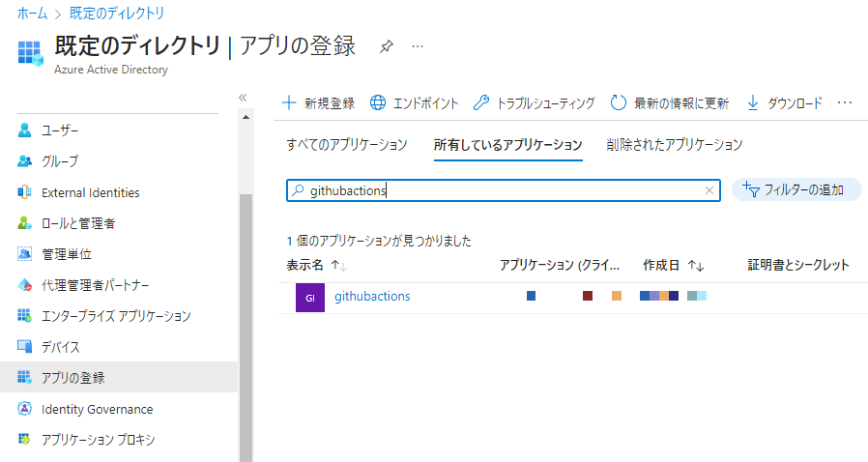Click 証明書とシークレット column header
868x462 pixels.
[798, 265]
